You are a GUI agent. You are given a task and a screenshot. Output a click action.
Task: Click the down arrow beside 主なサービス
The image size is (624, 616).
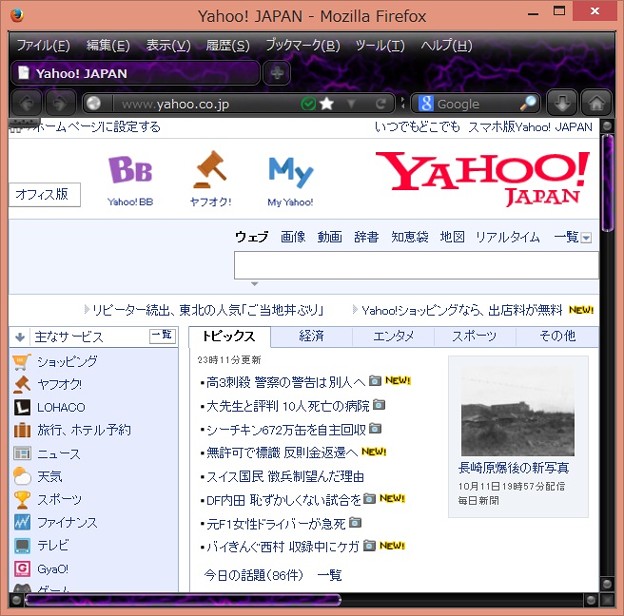coord(20,337)
